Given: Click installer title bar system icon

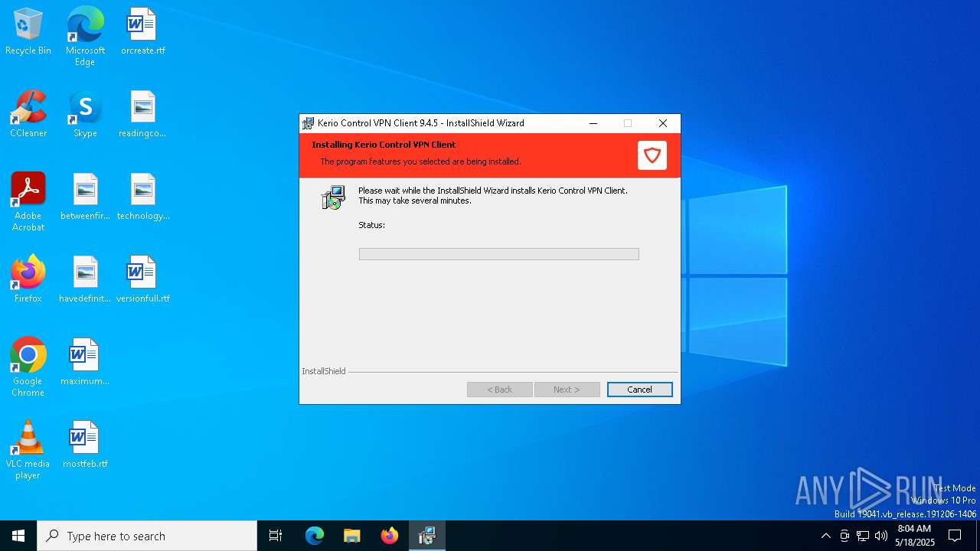Looking at the screenshot, I should (309, 123).
